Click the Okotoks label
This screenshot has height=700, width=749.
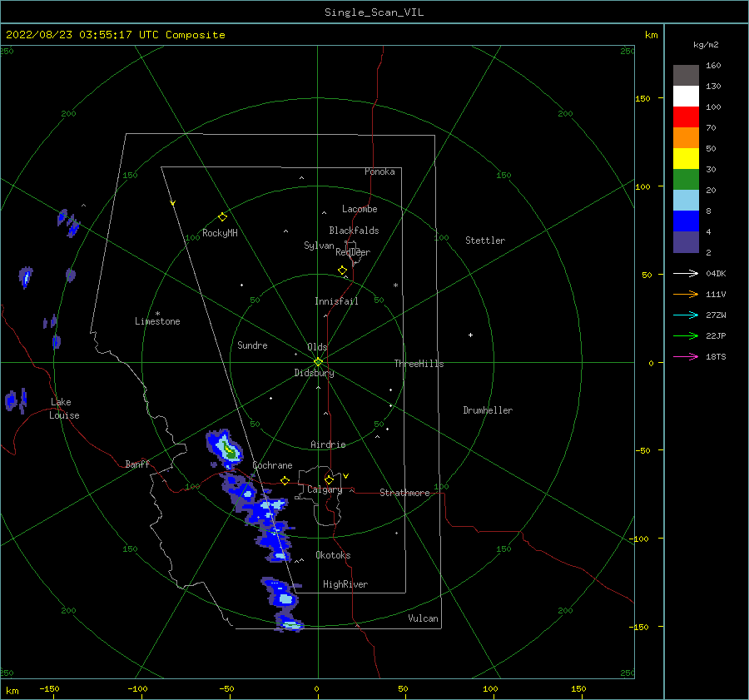point(333,555)
